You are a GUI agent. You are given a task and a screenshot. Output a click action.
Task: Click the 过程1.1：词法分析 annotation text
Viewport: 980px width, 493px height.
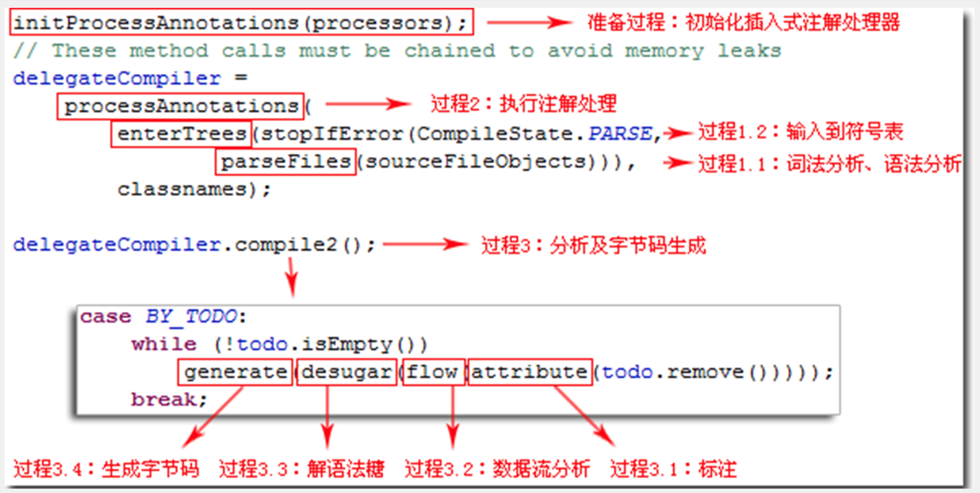[830, 164]
